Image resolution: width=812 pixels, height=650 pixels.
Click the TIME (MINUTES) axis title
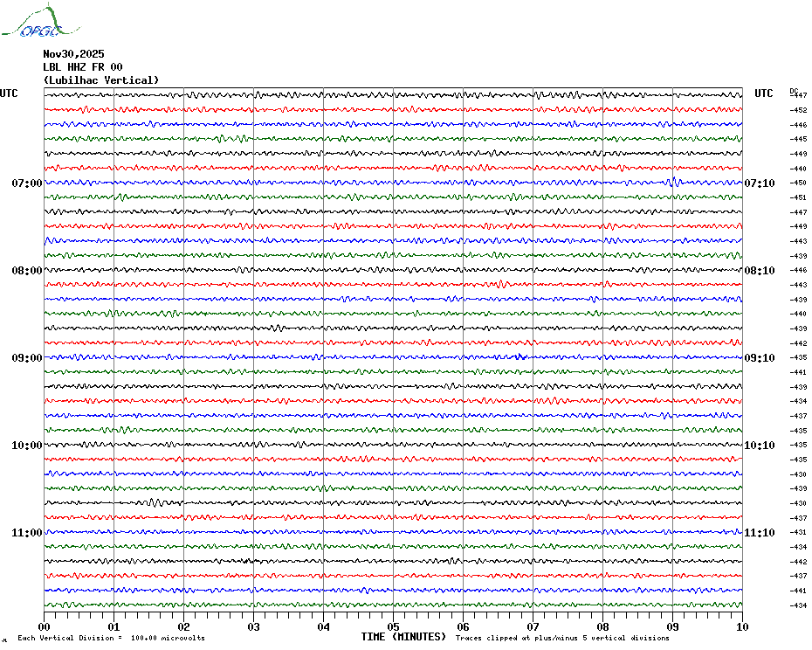(403, 637)
